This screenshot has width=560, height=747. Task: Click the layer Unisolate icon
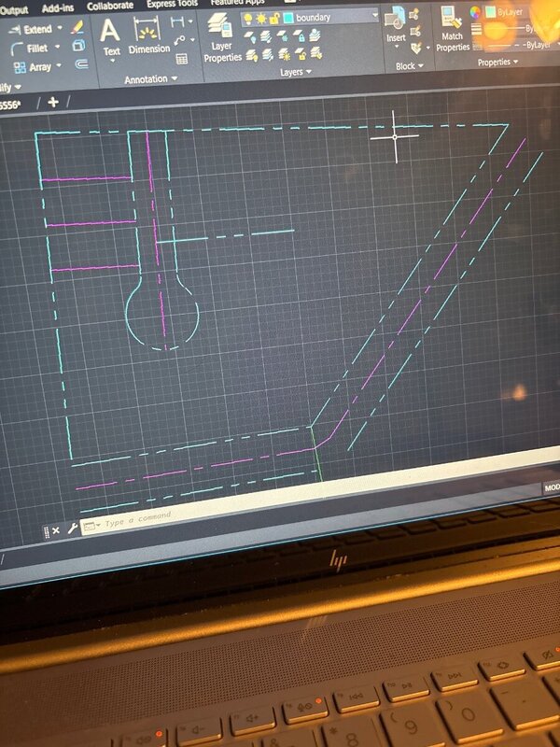[x=268, y=55]
